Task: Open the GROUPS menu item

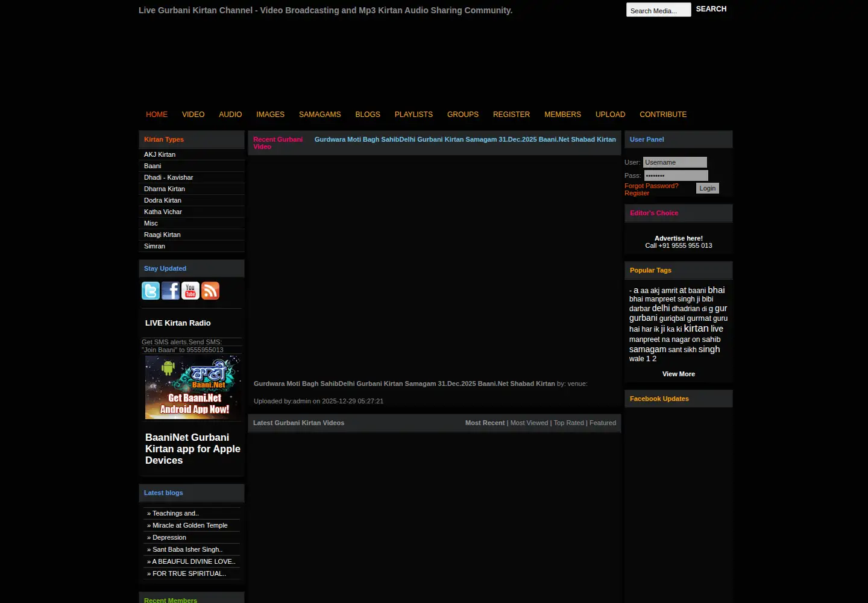Action: click(463, 115)
